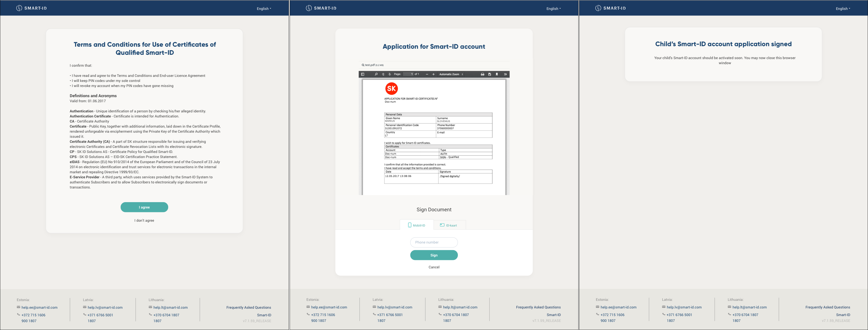Click 'Child's Smart-ID account application signed' title
Viewport: 868px width, 330px height.
pos(723,44)
